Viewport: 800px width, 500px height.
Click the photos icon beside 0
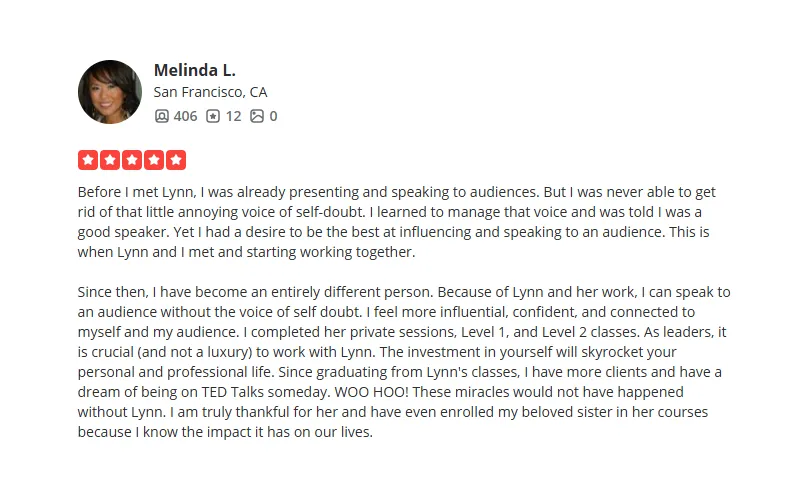pyautogui.click(x=257, y=116)
